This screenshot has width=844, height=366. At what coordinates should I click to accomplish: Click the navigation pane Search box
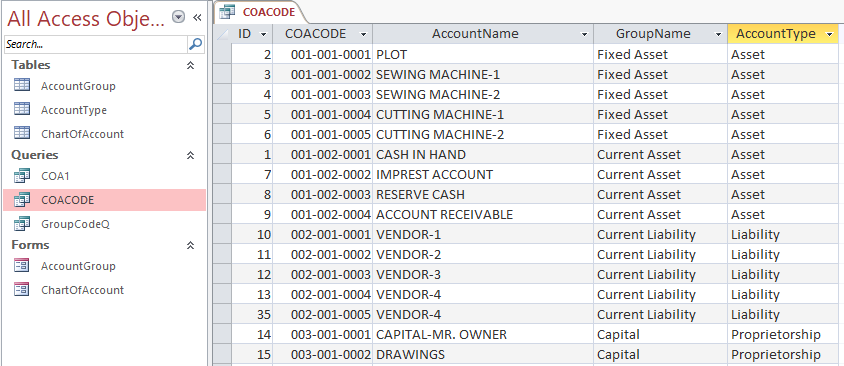(x=96, y=44)
